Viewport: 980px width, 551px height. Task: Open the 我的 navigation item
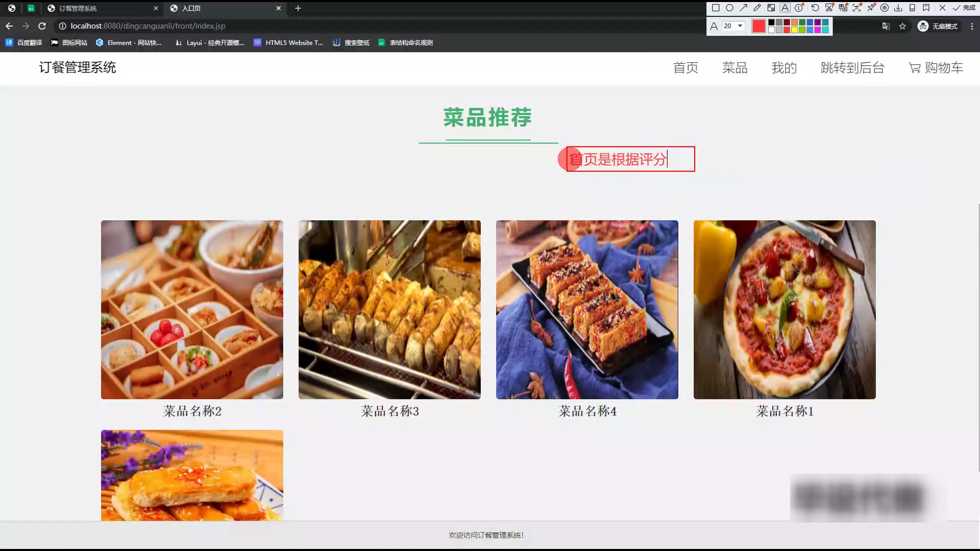coord(784,68)
